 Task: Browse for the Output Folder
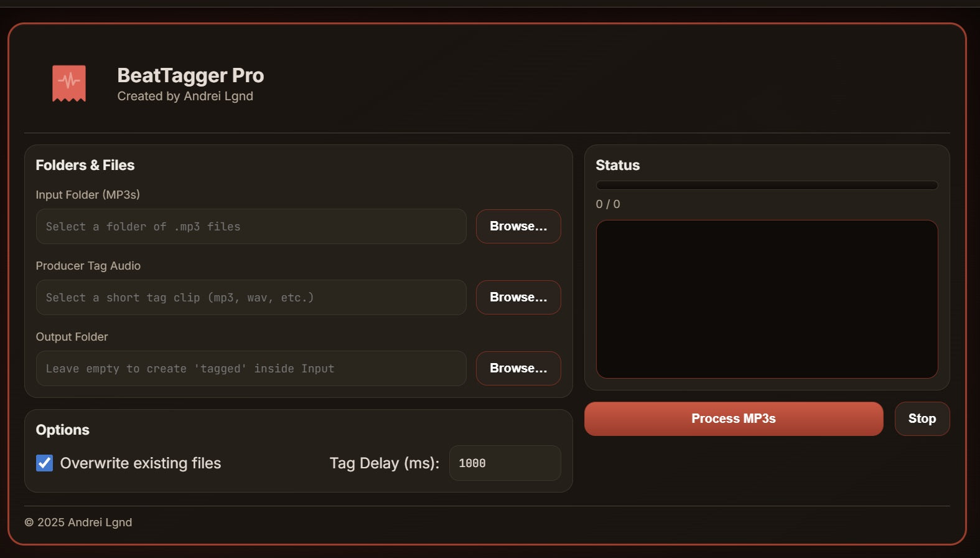coord(518,368)
